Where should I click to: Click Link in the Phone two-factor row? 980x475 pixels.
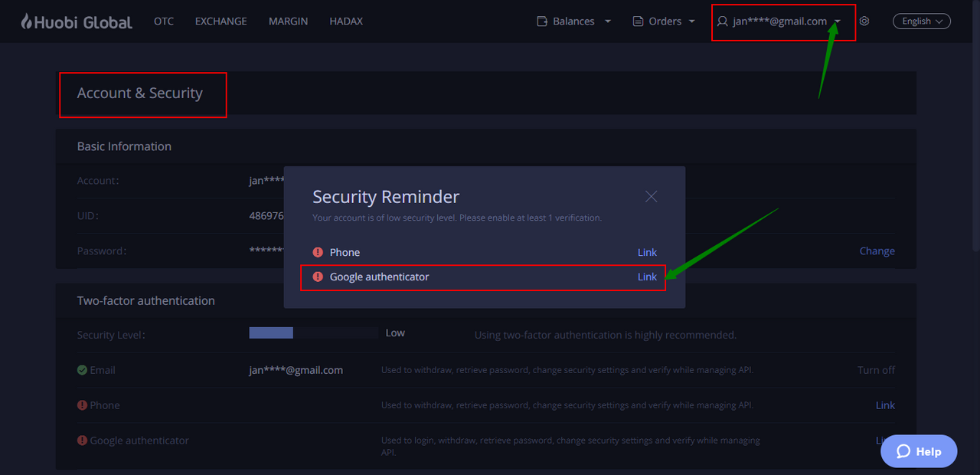point(885,405)
